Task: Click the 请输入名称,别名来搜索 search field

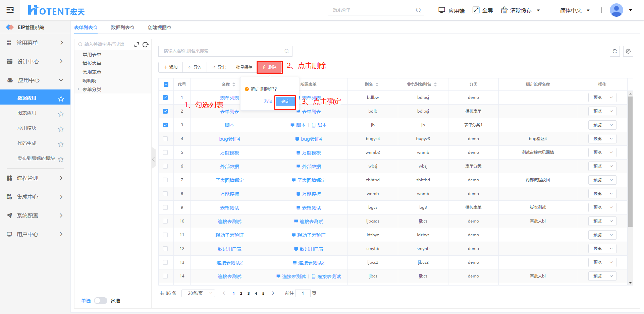Action: (x=223, y=51)
